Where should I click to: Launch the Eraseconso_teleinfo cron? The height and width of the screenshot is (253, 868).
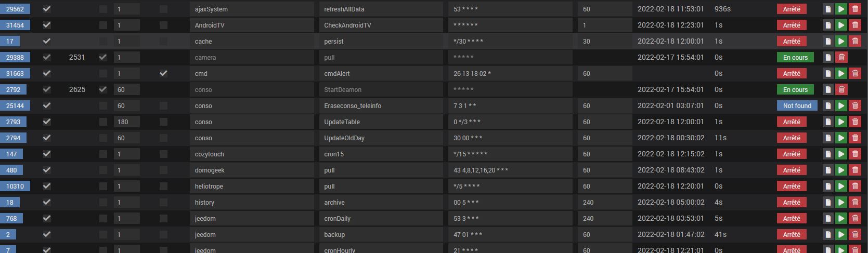pyautogui.click(x=841, y=105)
